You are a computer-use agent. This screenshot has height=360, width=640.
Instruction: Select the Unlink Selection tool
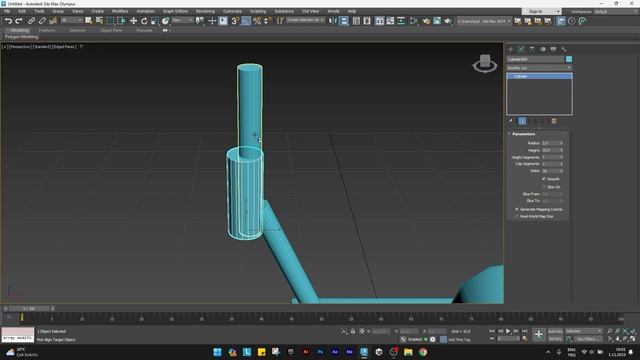click(42, 21)
